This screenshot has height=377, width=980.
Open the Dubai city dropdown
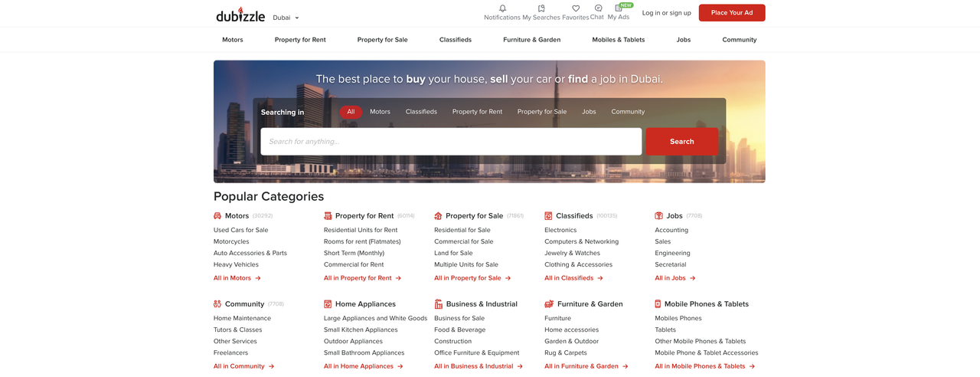[286, 18]
